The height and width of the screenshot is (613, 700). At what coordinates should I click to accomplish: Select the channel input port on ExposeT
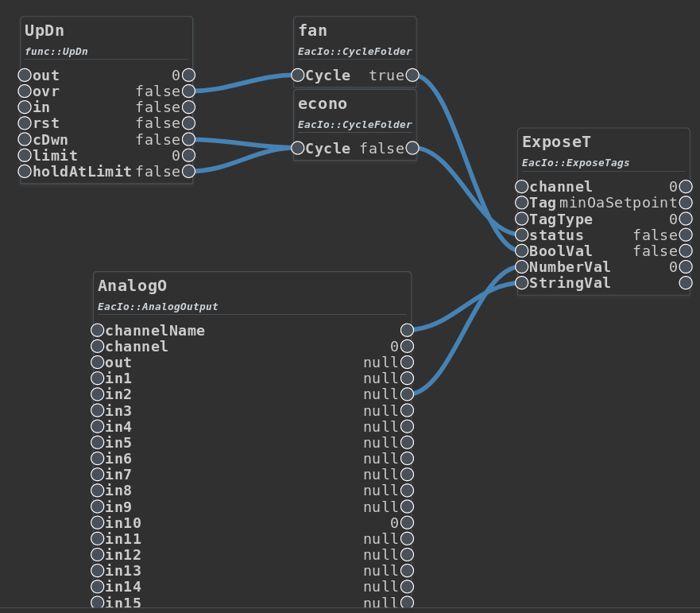(x=521, y=187)
